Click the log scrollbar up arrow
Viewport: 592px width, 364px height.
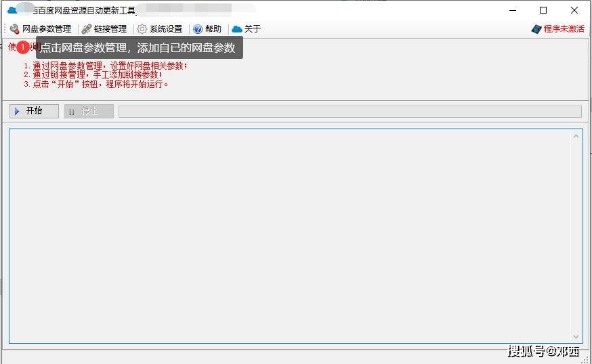point(576,136)
